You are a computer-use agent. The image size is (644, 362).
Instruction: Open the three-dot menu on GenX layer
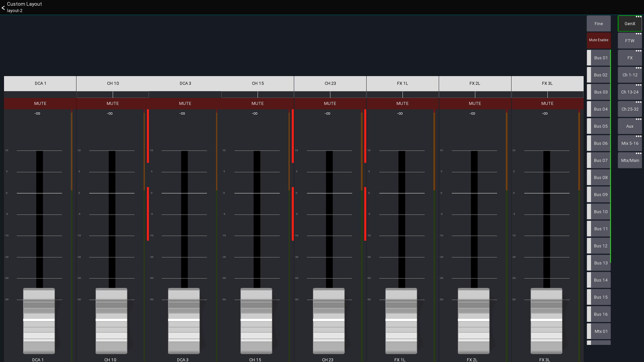pos(638,17)
